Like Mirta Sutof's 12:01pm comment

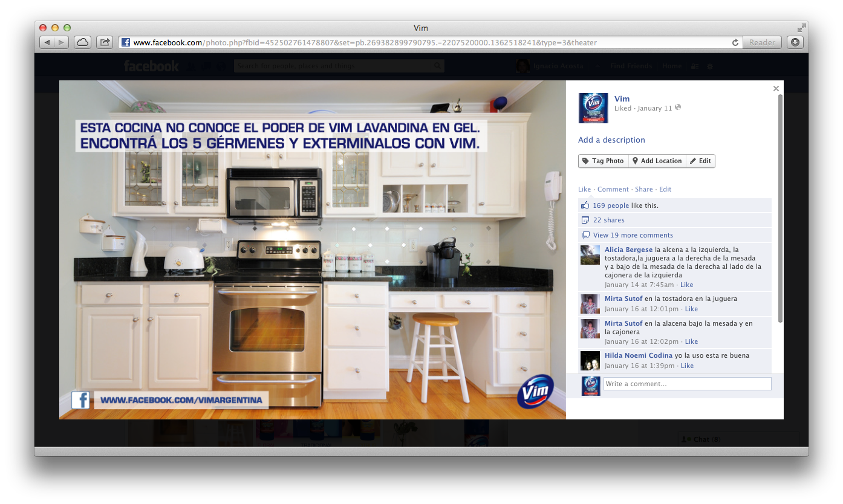[691, 309]
